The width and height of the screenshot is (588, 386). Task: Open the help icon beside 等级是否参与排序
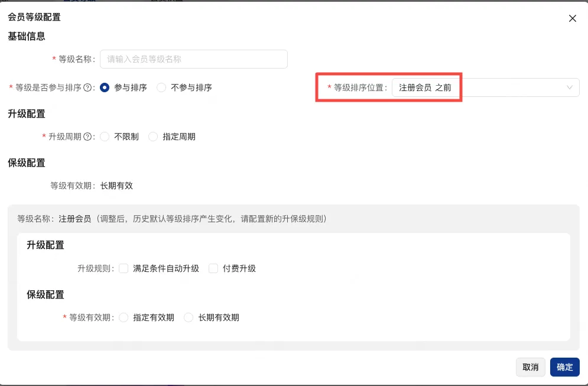click(87, 87)
